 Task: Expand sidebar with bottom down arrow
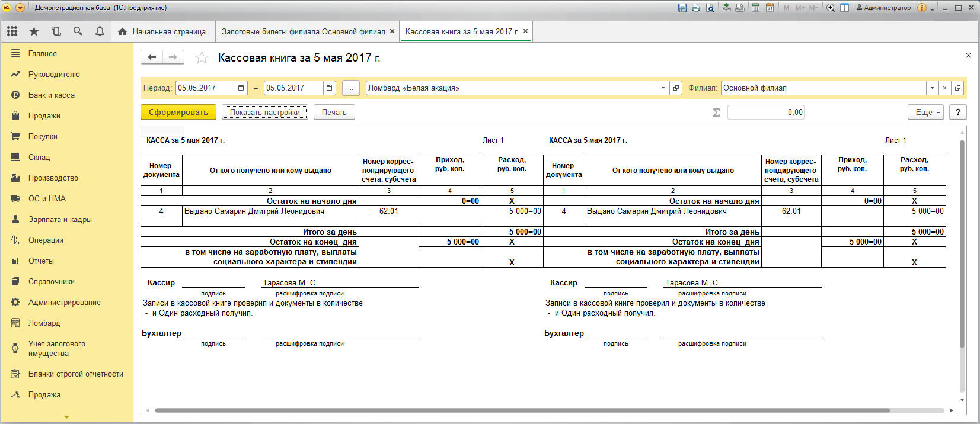click(x=66, y=417)
